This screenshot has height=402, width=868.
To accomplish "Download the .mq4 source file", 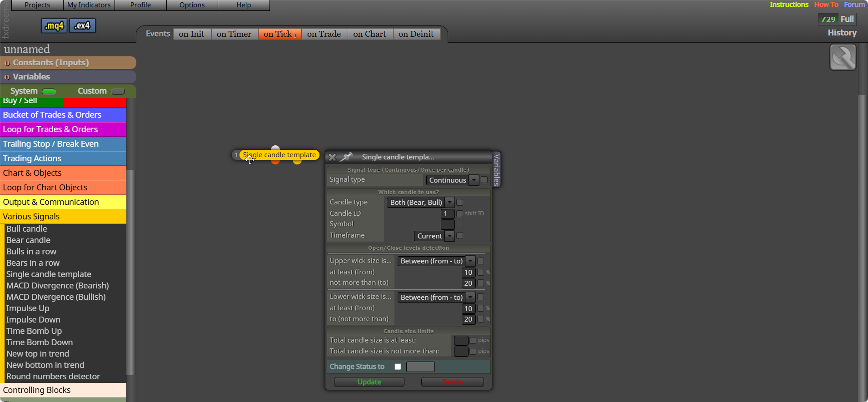I will click(54, 26).
